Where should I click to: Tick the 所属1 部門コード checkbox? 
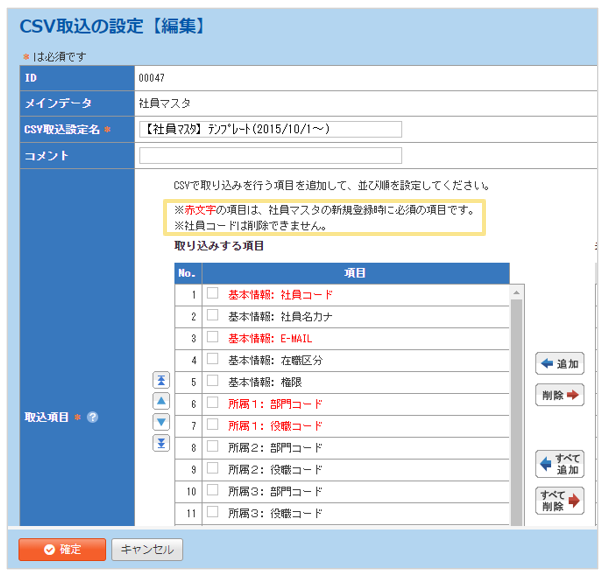tap(212, 403)
